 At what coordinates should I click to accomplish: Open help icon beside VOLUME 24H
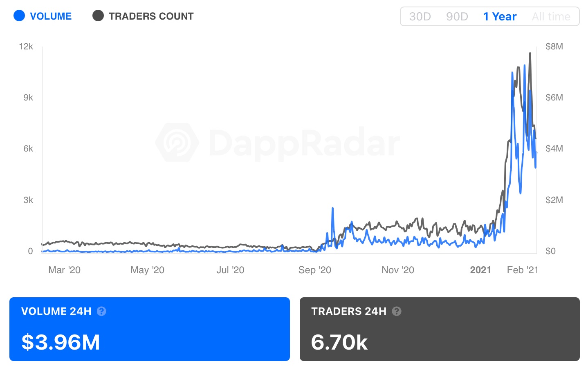point(101,311)
